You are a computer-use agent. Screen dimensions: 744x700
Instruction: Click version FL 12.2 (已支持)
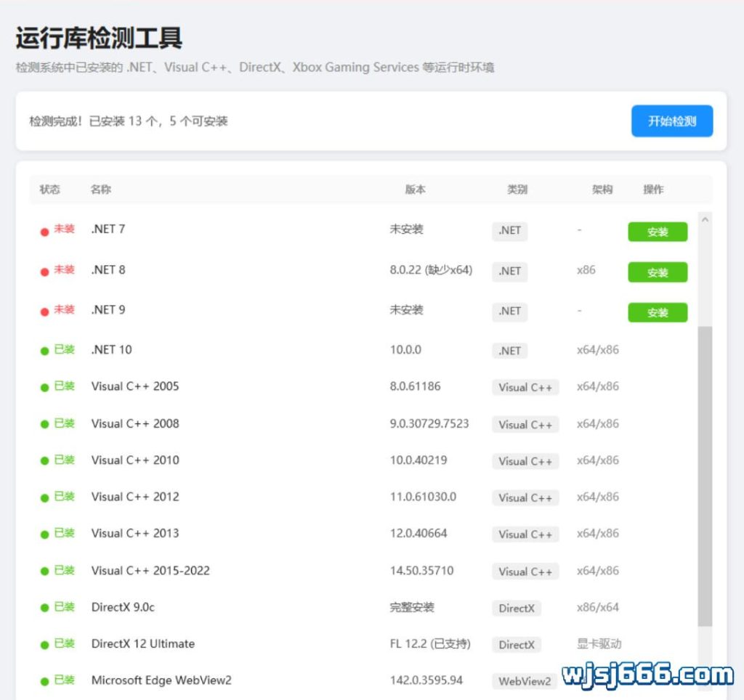(430, 643)
